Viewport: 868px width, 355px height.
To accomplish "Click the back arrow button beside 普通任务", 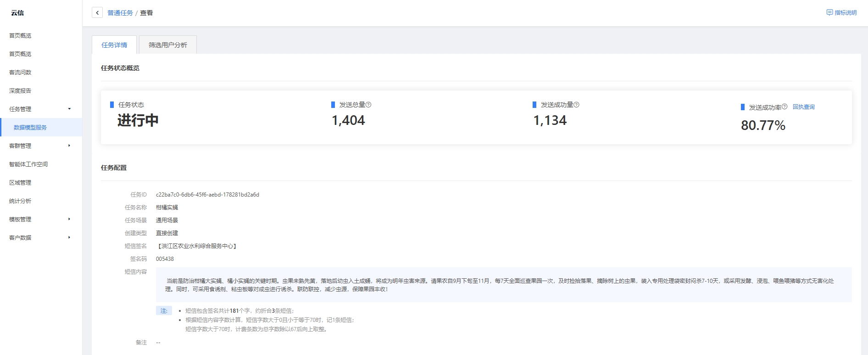I will click(x=97, y=13).
